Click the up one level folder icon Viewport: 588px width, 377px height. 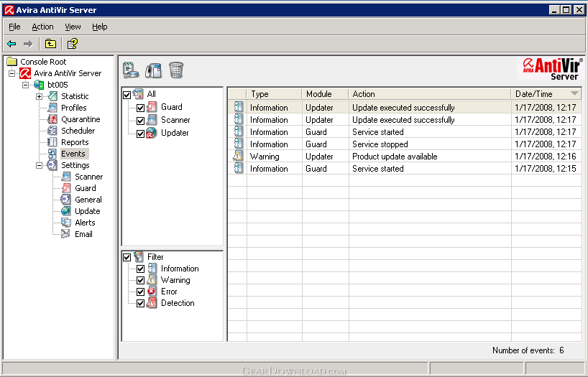tap(52, 44)
